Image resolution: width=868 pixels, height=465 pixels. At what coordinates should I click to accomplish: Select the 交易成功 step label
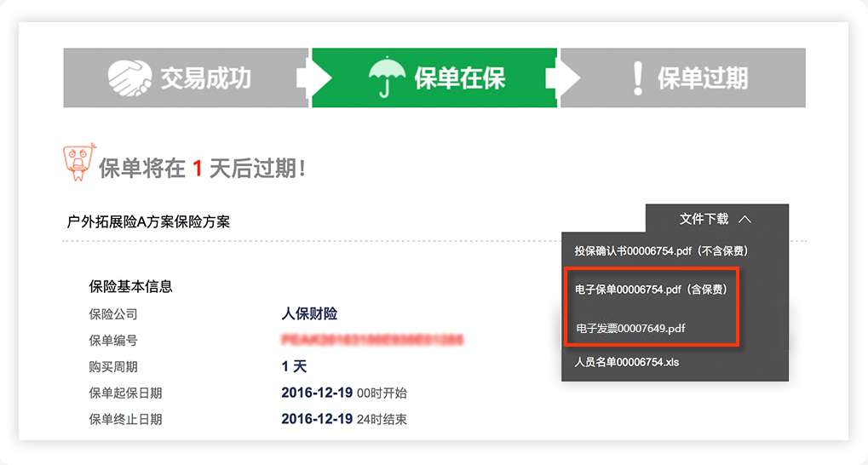pos(206,77)
